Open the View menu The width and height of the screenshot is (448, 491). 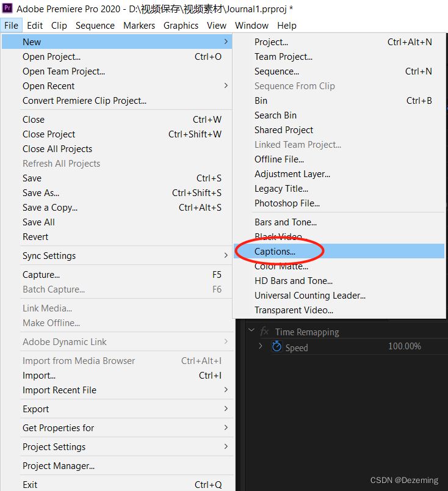[216, 26]
